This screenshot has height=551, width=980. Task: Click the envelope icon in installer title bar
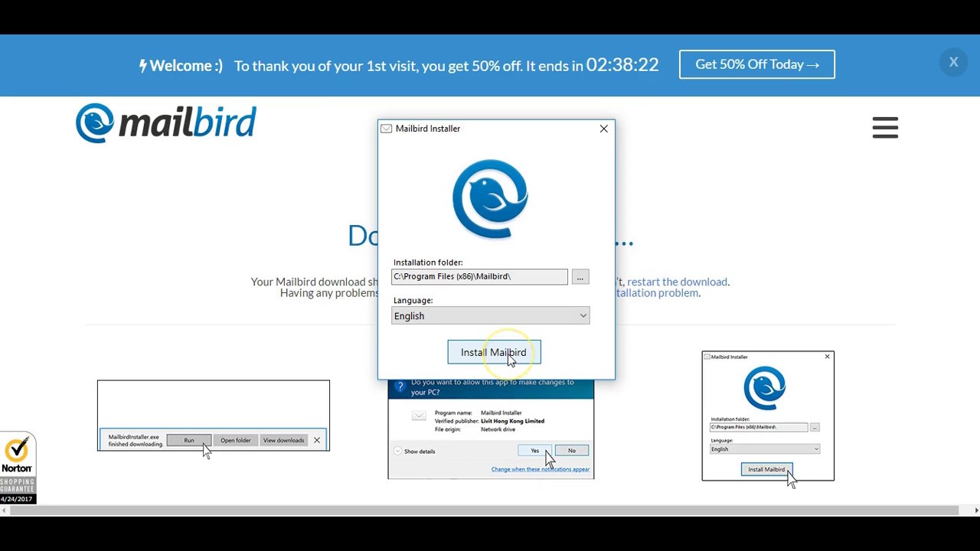coord(387,129)
